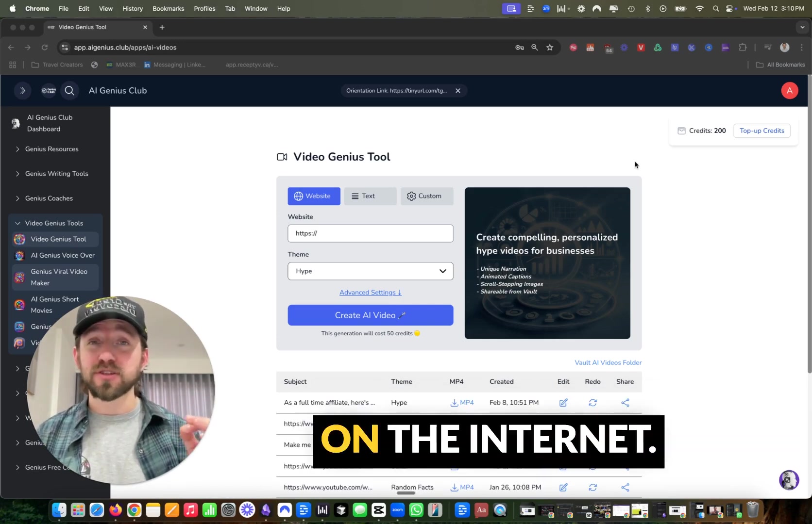Click the hype videos promo thumbnail

pos(547,263)
